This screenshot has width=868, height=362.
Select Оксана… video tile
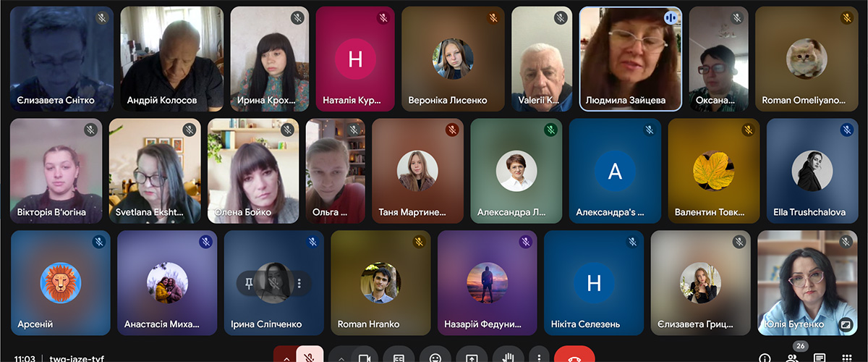click(718, 59)
